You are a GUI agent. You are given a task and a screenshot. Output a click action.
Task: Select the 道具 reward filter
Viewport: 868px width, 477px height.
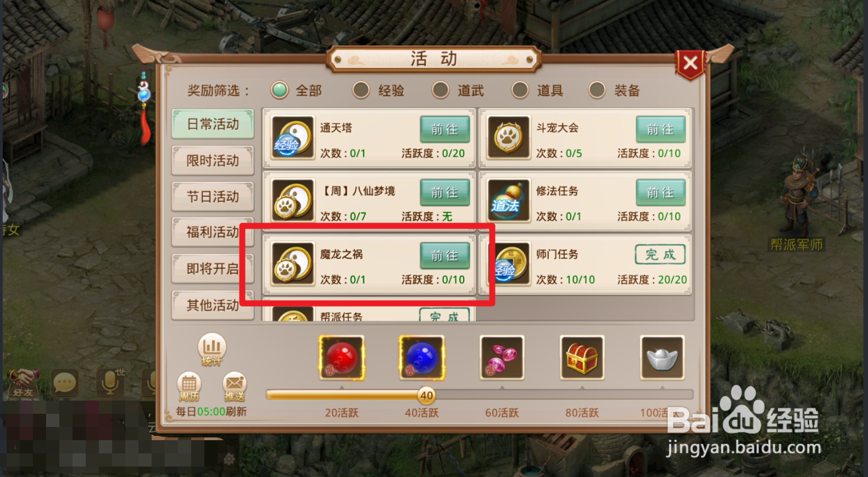point(537,90)
